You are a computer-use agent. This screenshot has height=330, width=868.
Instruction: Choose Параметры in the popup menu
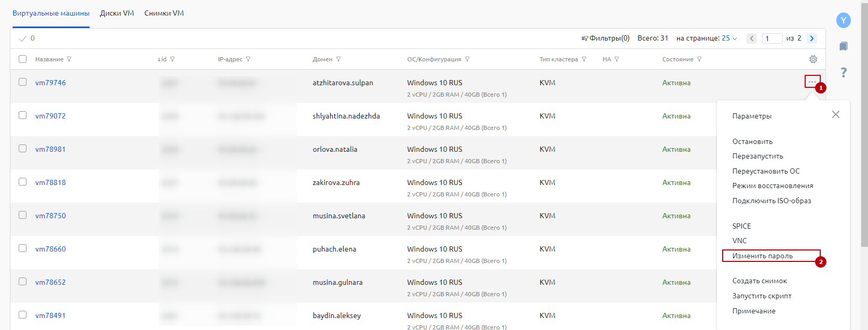(752, 116)
